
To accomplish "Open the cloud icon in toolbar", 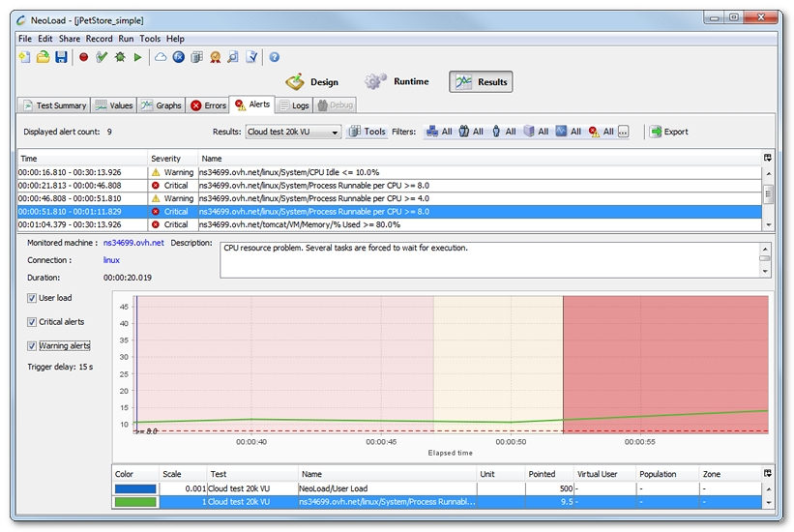I will [x=161, y=58].
